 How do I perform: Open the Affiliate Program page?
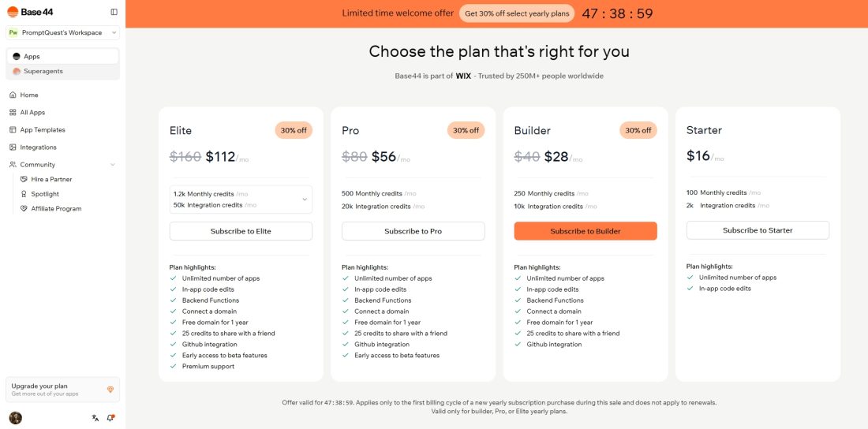click(56, 209)
